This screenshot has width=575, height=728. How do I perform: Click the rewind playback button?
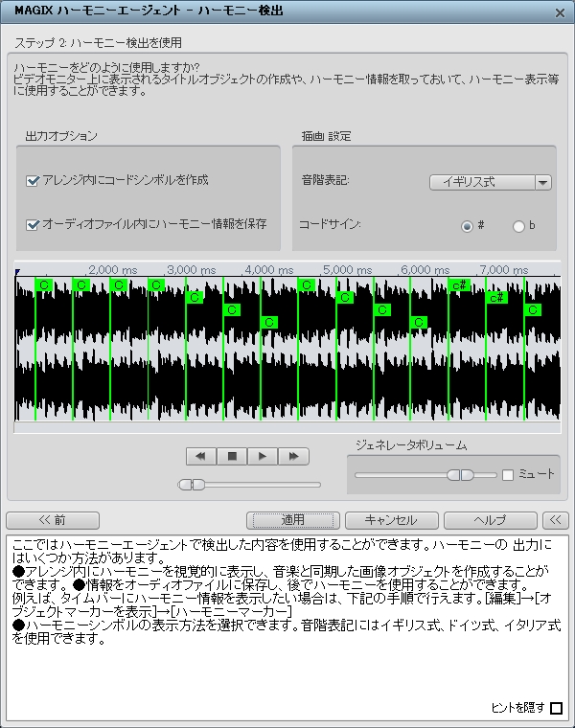(x=201, y=456)
